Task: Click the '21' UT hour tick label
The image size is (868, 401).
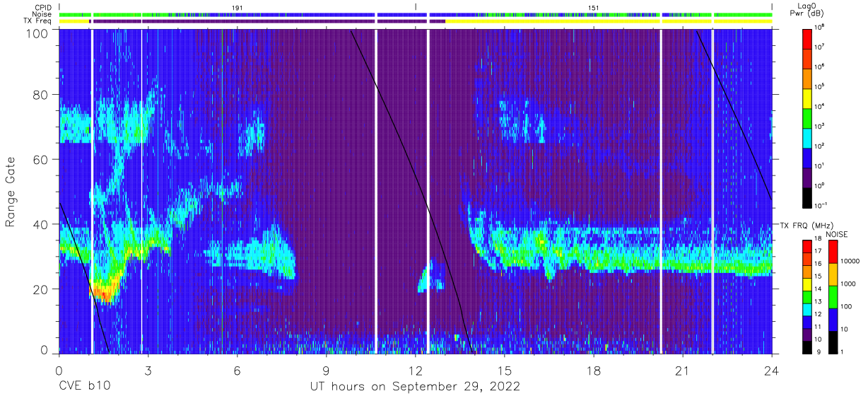Action: click(683, 371)
